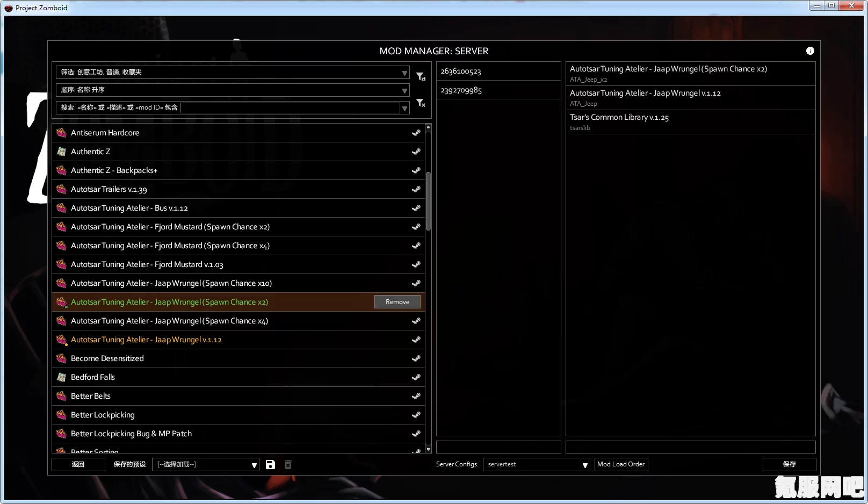Click Steam icon on Autotsar Bus v.1.12 row

[416, 208]
